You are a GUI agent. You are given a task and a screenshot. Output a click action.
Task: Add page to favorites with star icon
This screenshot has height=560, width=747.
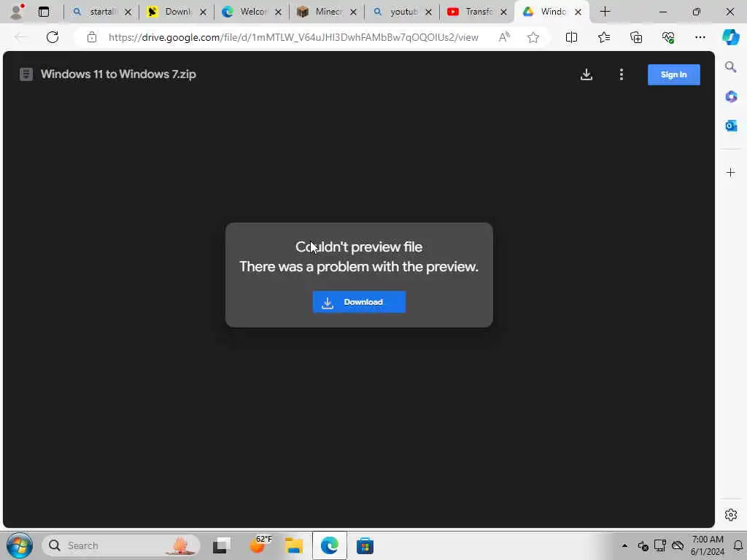tap(533, 37)
